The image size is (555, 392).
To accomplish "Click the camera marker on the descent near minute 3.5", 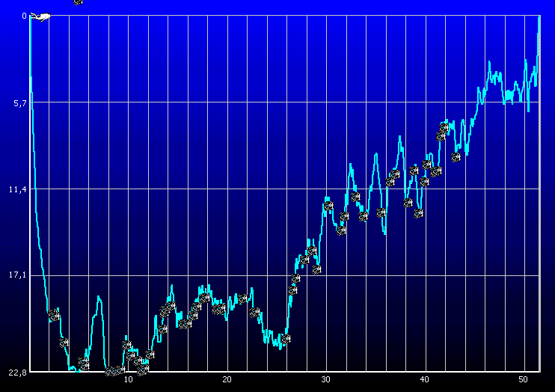I will pyautogui.click(x=64, y=343).
